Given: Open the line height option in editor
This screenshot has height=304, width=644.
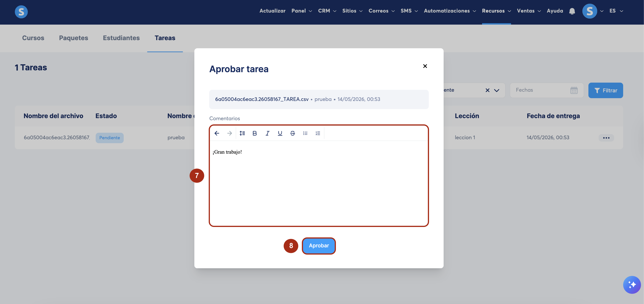Looking at the screenshot, I should (242, 133).
